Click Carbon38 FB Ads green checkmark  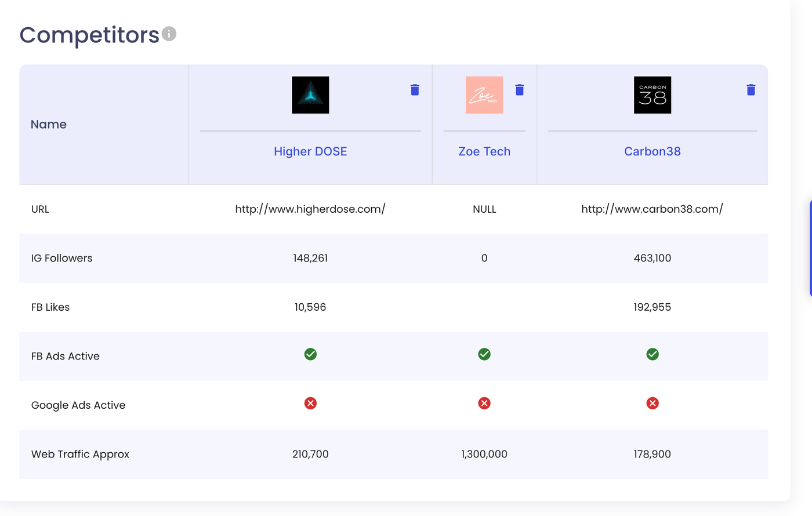pyautogui.click(x=652, y=354)
